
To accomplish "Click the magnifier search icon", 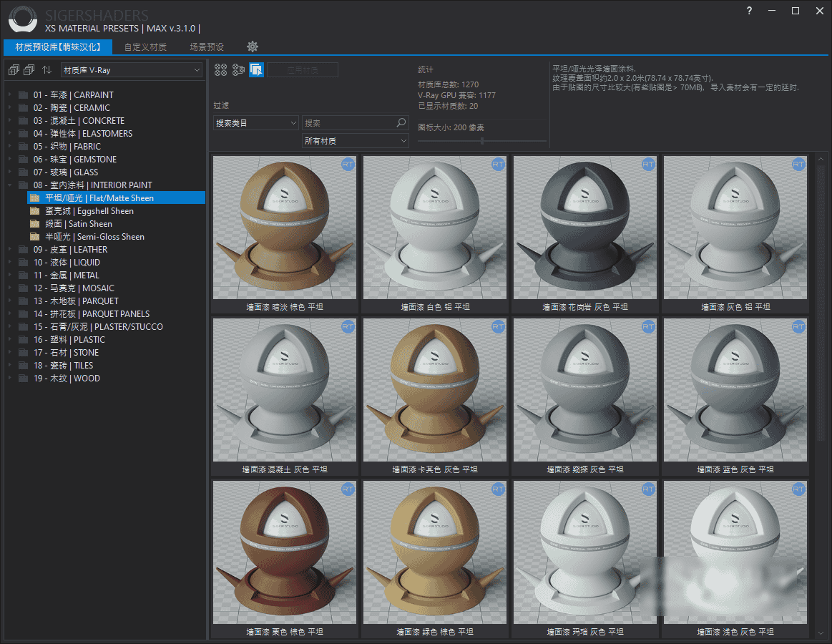I will (x=401, y=122).
